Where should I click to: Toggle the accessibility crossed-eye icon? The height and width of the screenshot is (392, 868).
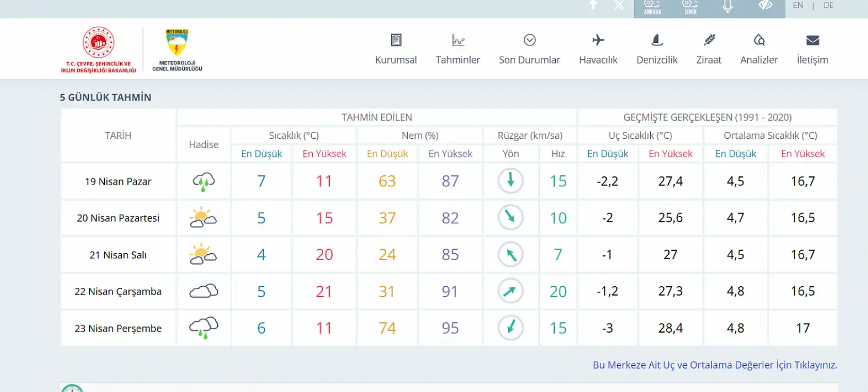tap(765, 5)
